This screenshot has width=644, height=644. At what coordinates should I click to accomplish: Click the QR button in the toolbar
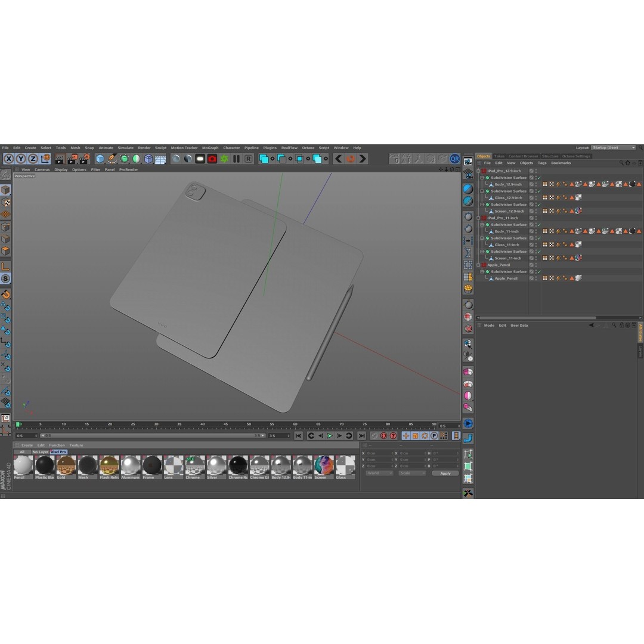[454, 159]
